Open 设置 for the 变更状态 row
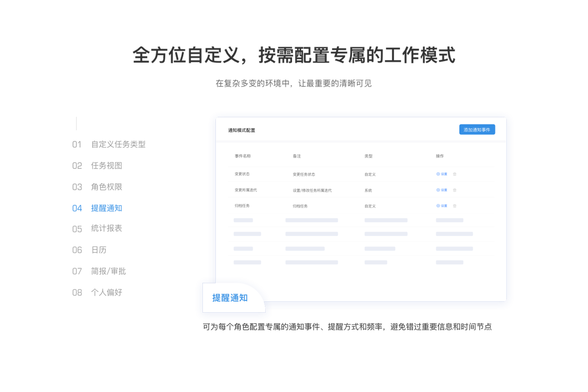Viewport: 588px width, 392px height. pos(442,174)
